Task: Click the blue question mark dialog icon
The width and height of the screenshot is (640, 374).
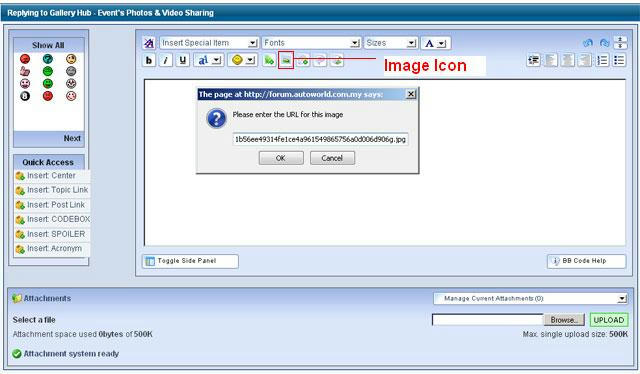Action: click(x=216, y=118)
